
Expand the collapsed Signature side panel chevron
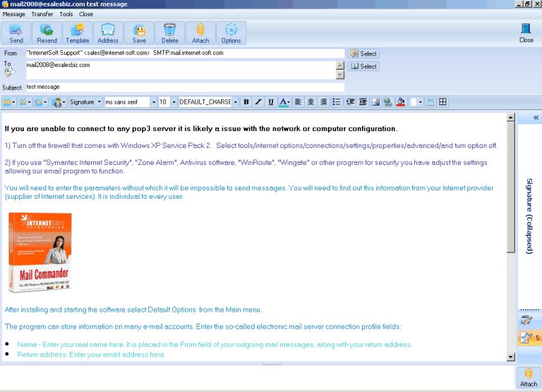coord(536,118)
